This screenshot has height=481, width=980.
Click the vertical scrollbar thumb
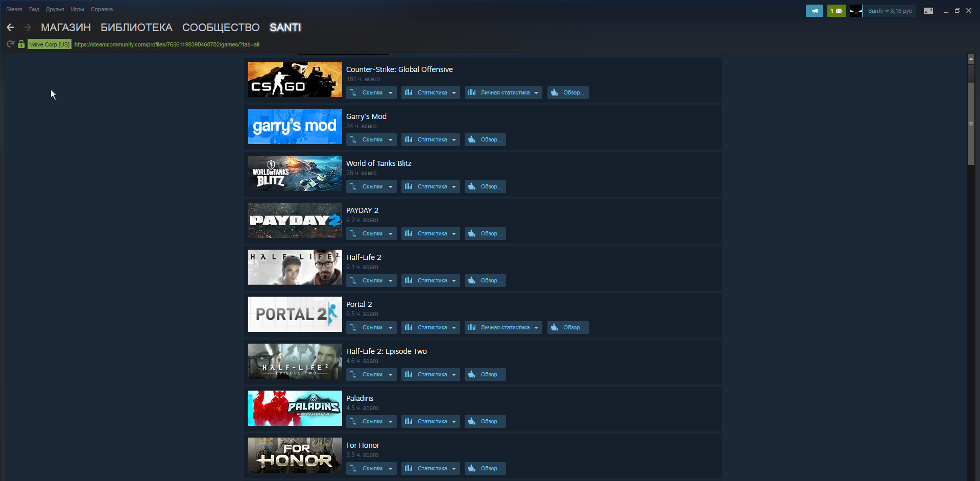[x=971, y=124]
